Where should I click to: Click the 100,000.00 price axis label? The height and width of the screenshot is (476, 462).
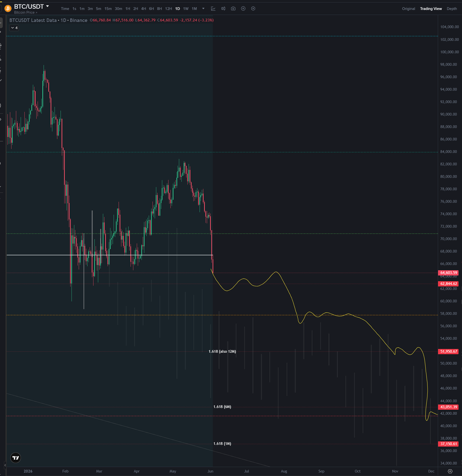click(x=449, y=52)
